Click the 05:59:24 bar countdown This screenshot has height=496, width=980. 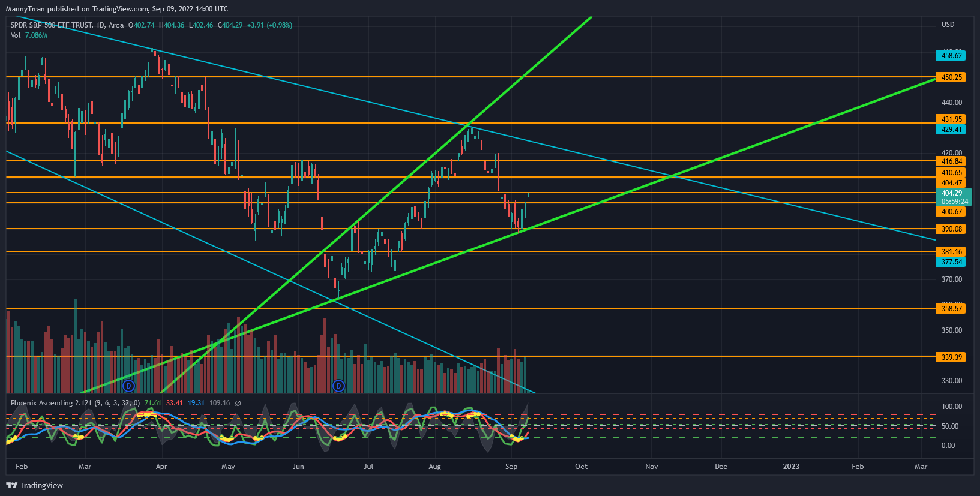tap(955, 202)
